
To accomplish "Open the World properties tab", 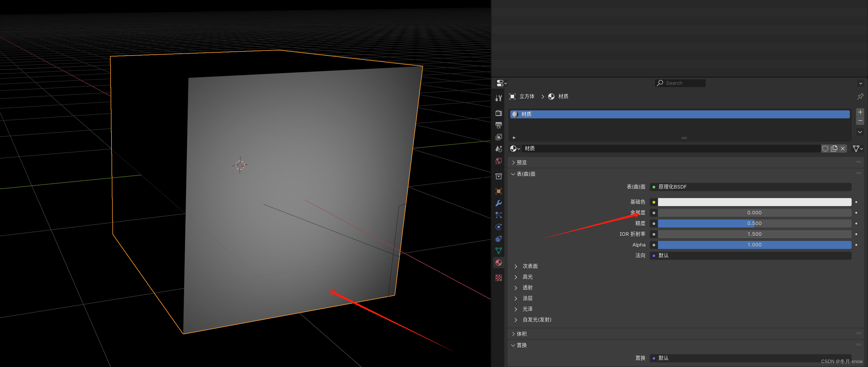I will click(499, 161).
